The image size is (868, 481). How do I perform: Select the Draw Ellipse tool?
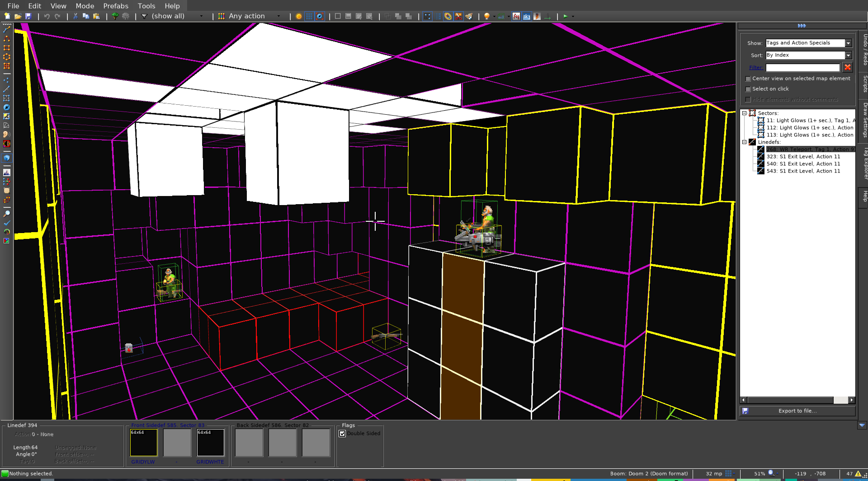7,57
